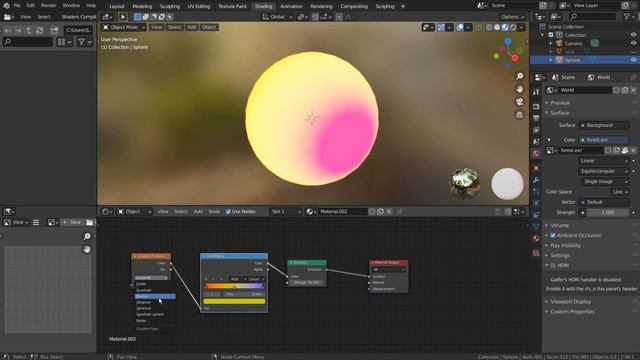
Task: Click the Blender logo menu
Action: (x=6, y=6)
